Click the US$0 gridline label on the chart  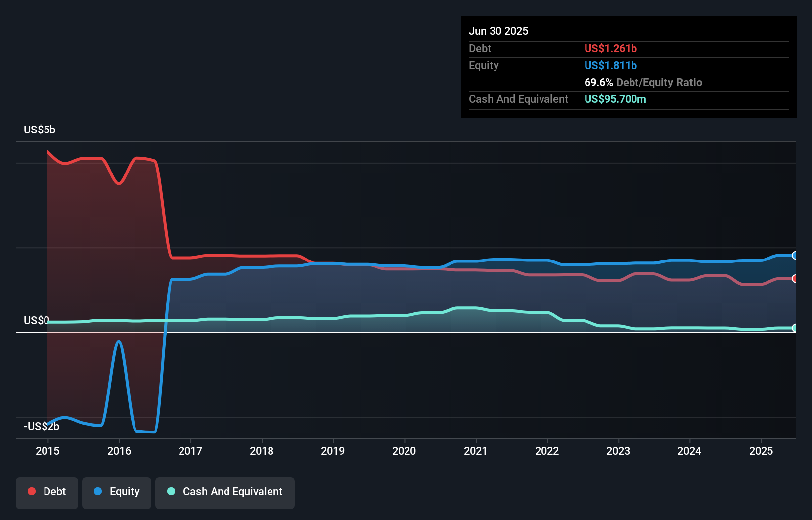36,320
